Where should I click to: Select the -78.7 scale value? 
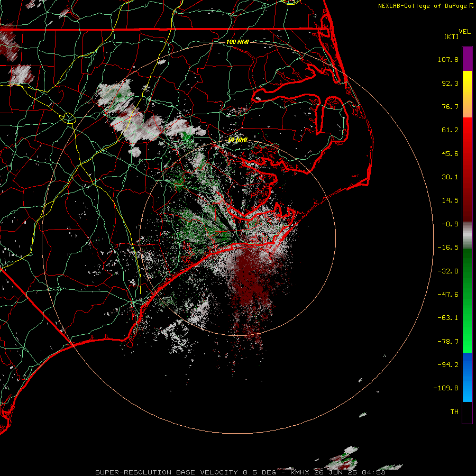pyautogui.click(x=448, y=342)
